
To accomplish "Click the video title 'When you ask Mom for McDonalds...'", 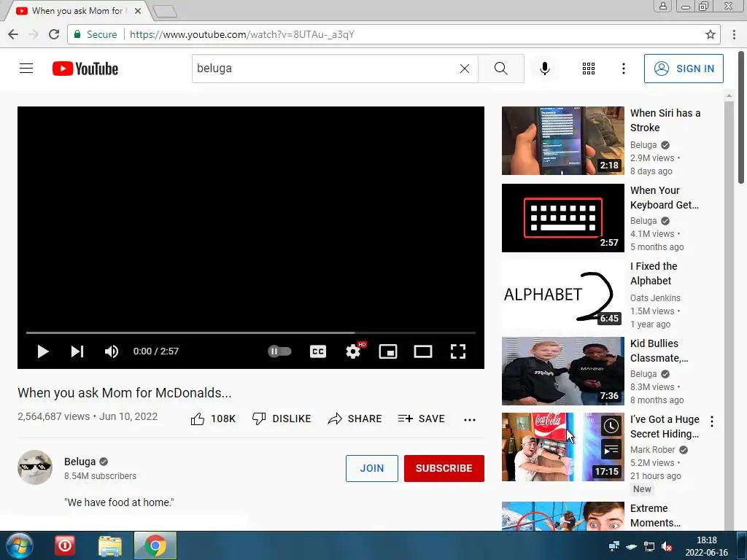I will (124, 393).
